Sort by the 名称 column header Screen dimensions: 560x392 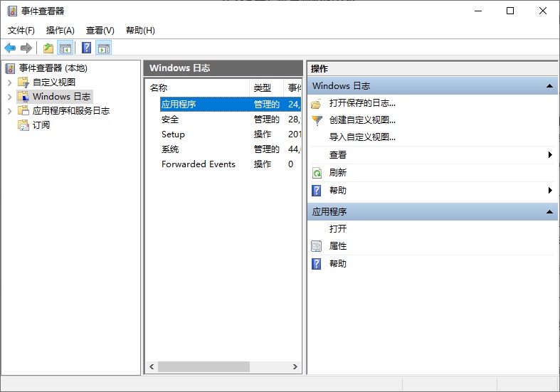click(198, 88)
